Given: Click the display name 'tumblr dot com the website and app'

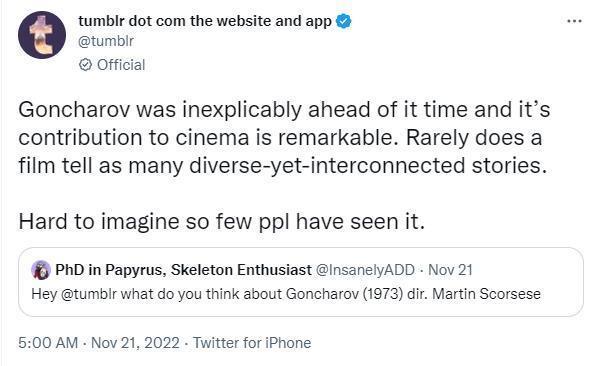Looking at the screenshot, I should [205, 21].
